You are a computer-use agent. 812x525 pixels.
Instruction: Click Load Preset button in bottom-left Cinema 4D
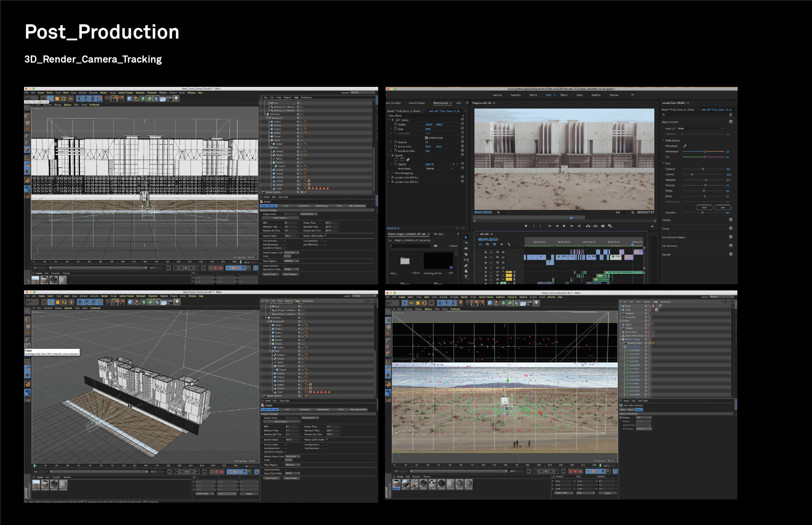[271, 478]
